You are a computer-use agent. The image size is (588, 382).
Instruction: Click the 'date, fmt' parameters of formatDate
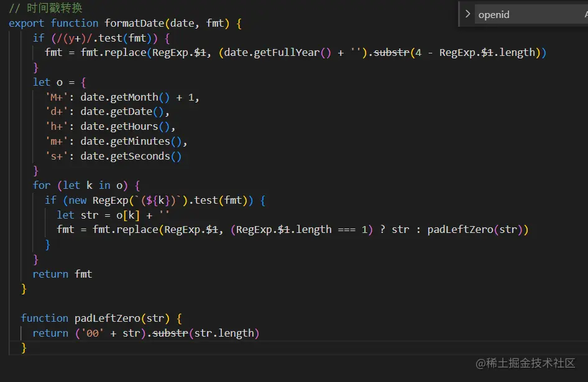(197, 23)
